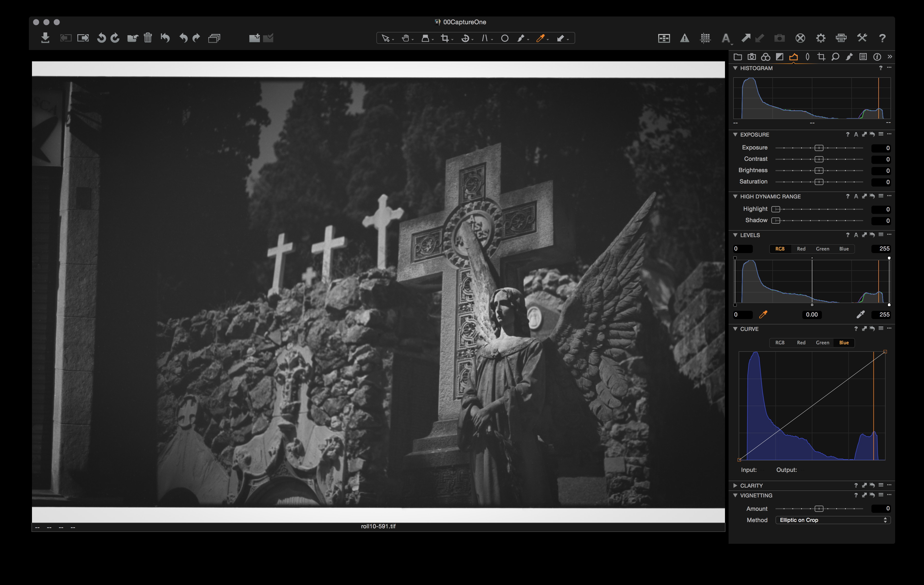Select the Crop cursor tool in toolbar

[x=445, y=38]
